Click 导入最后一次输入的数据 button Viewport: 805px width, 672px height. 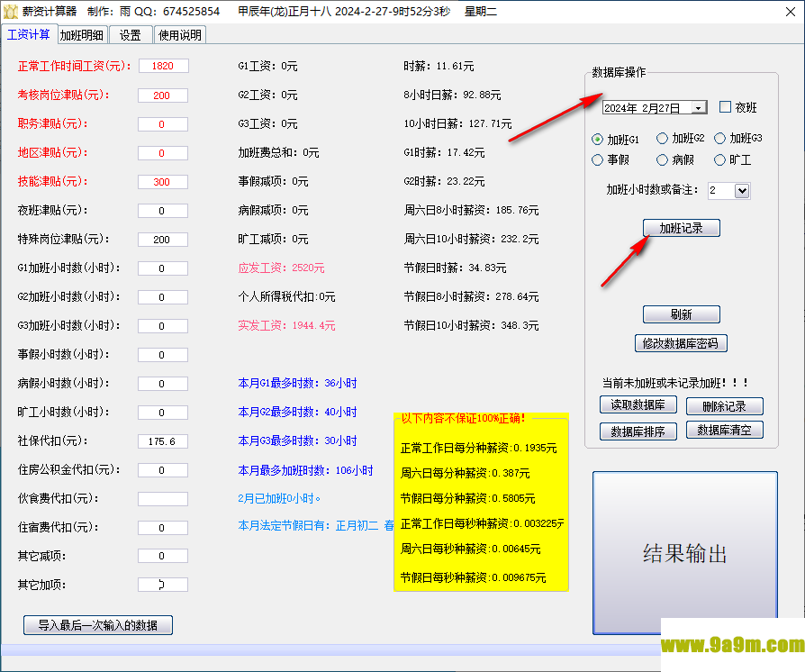click(x=98, y=625)
